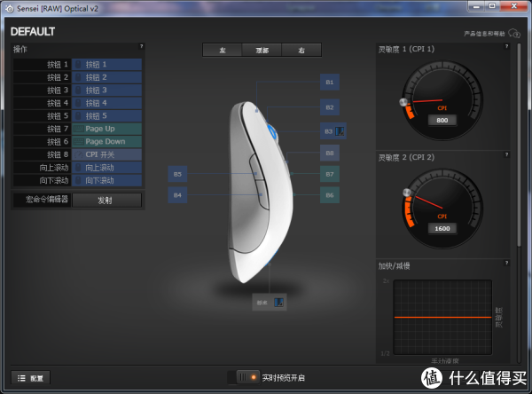532x394 pixels.
Task: Switch to the 右 (right) view tab
Action: click(301, 51)
